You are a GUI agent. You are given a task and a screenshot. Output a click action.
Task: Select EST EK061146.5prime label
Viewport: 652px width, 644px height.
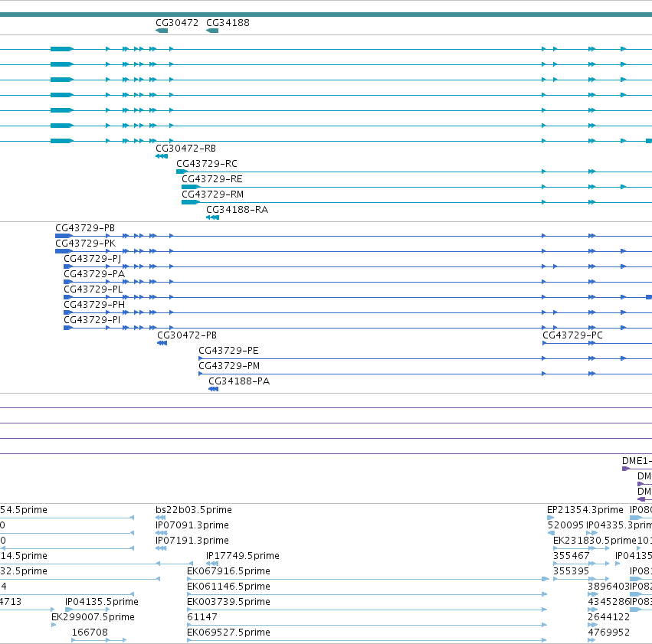coord(229,587)
